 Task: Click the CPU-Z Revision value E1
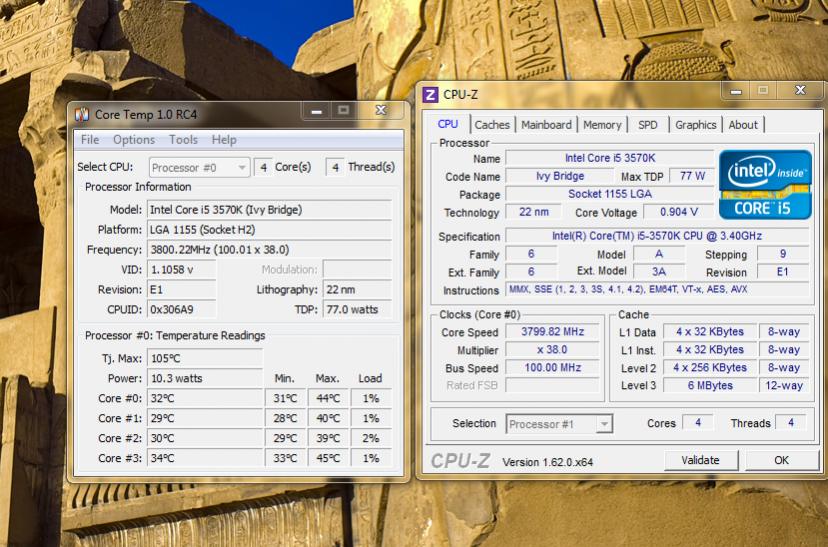coord(783,272)
